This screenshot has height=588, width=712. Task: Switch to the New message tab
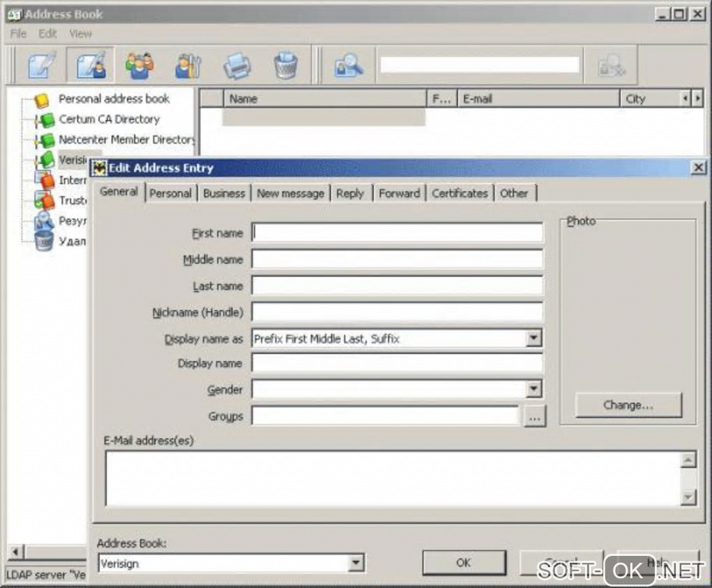(290, 193)
